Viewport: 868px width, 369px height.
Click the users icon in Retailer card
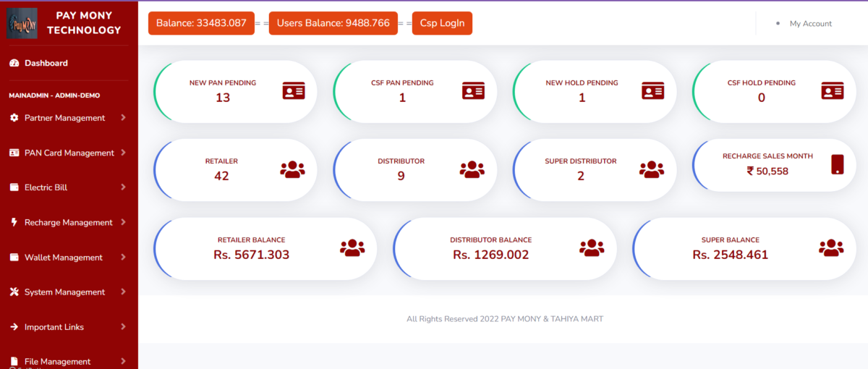tap(292, 169)
